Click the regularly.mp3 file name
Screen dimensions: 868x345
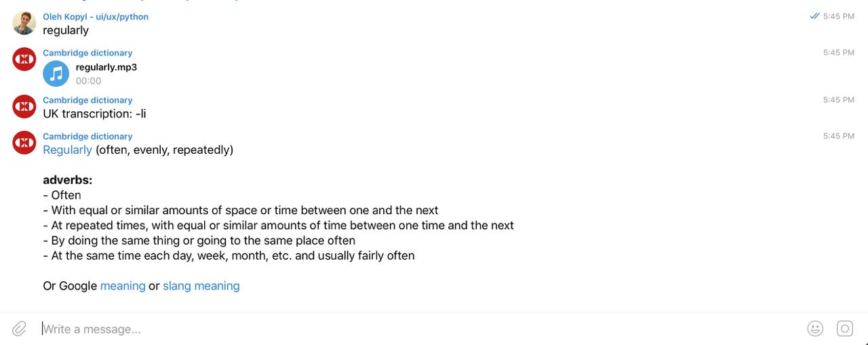tap(106, 67)
